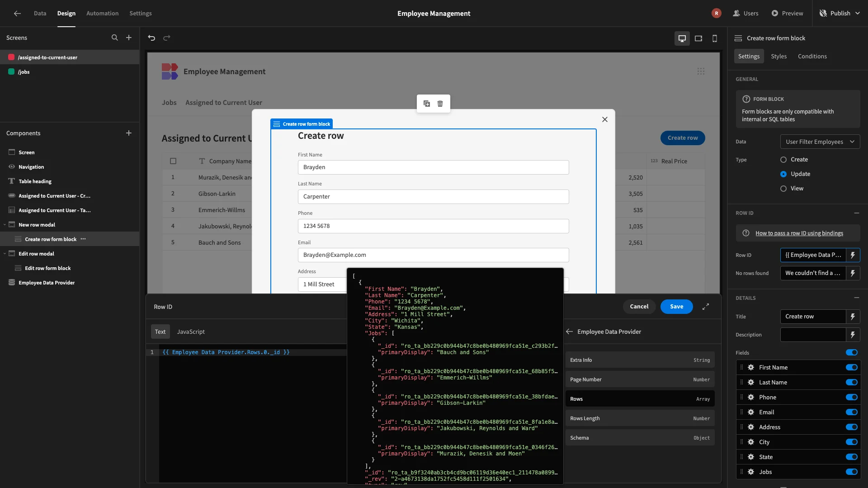Open the app grid menu icon
This screenshot has width=868, height=488.
pos(701,71)
